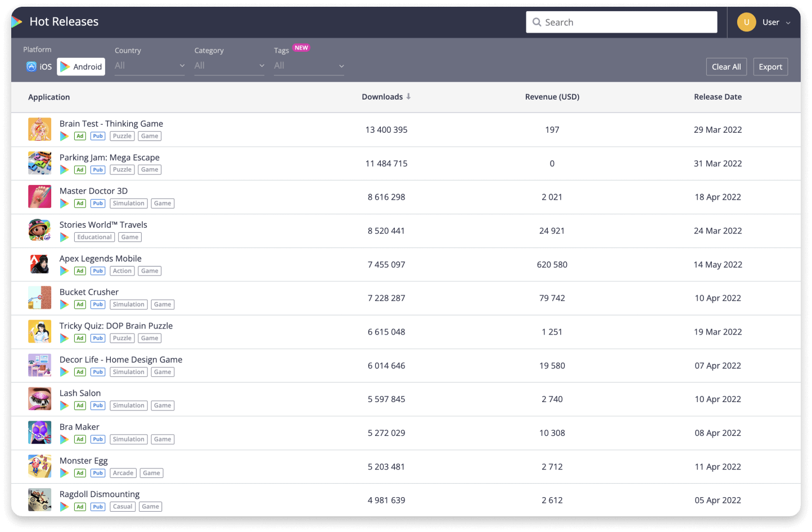
Task: Open the Category filter dropdown
Action: point(229,66)
